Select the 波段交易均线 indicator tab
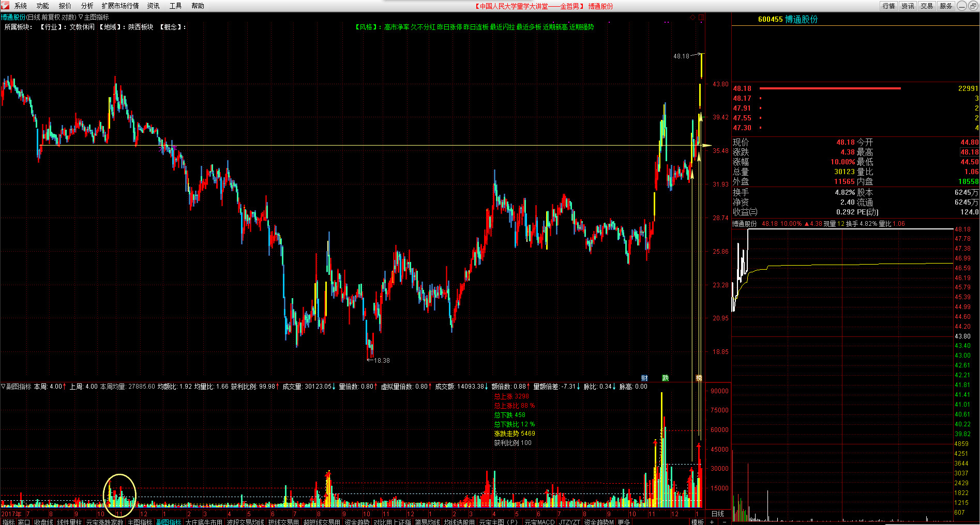Viewport: 980px width, 525px height. click(245, 521)
